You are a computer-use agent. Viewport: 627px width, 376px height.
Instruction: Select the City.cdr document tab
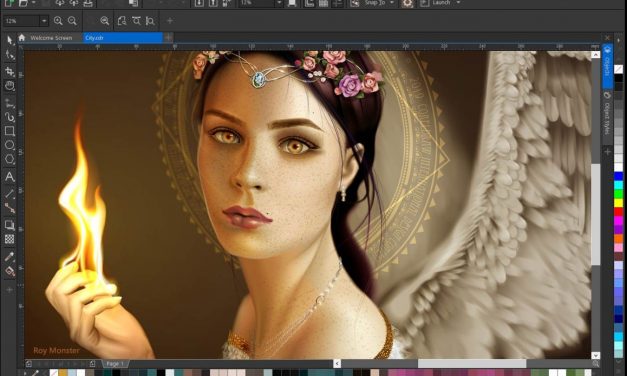click(123, 38)
